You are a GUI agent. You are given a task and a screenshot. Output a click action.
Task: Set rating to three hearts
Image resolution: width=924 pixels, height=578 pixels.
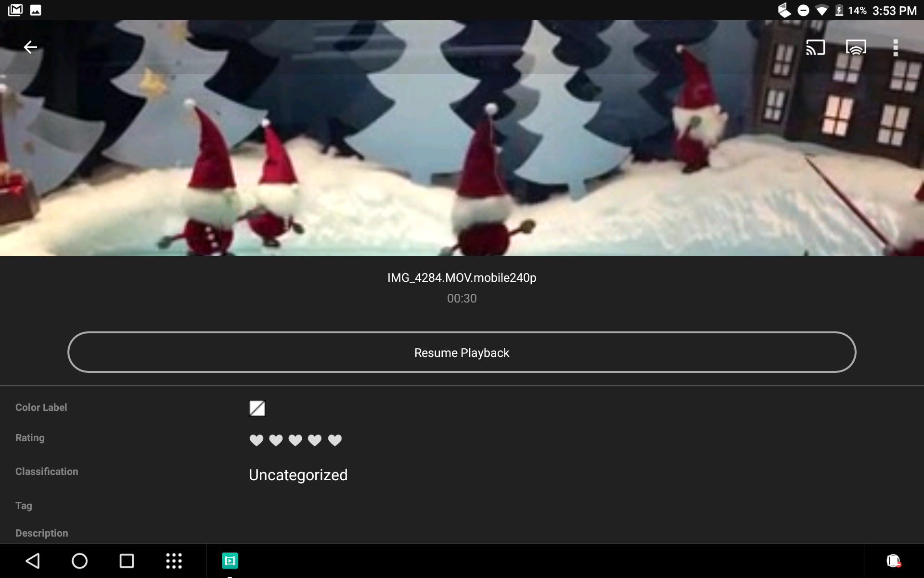coord(295,440)
